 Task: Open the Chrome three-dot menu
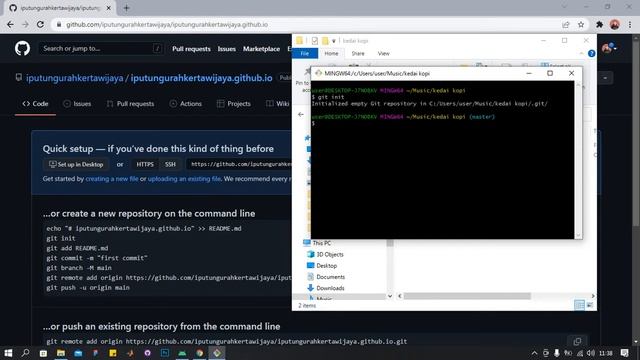[x=630, y=24]
